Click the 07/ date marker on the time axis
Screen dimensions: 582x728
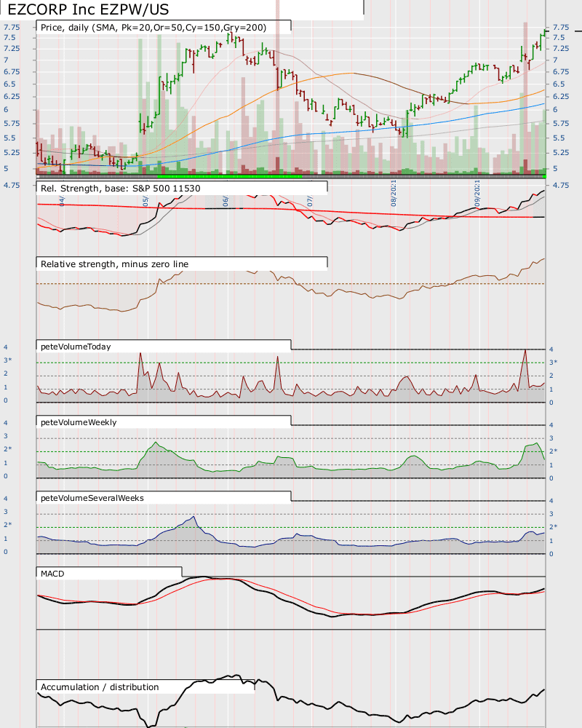point(310,201)
